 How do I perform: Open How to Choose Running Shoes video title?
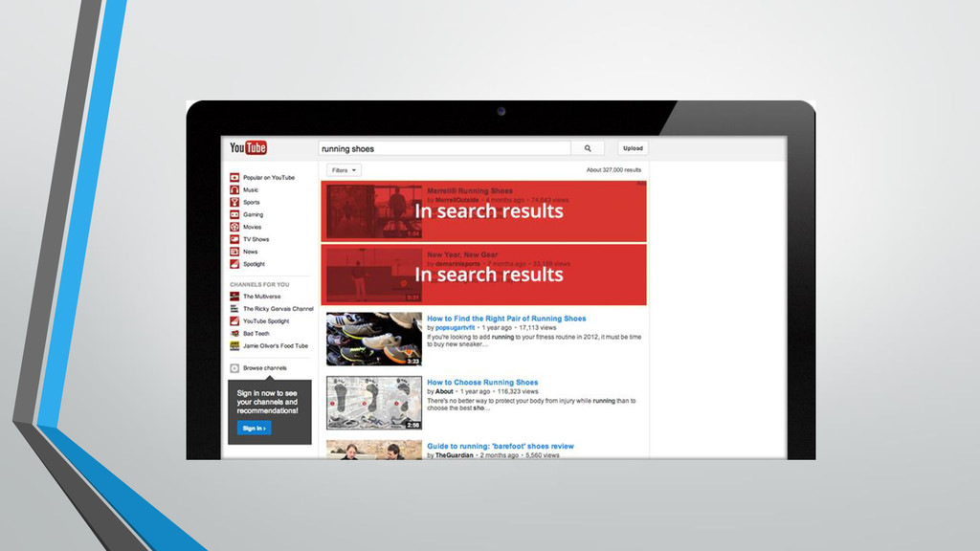(482, 383)
